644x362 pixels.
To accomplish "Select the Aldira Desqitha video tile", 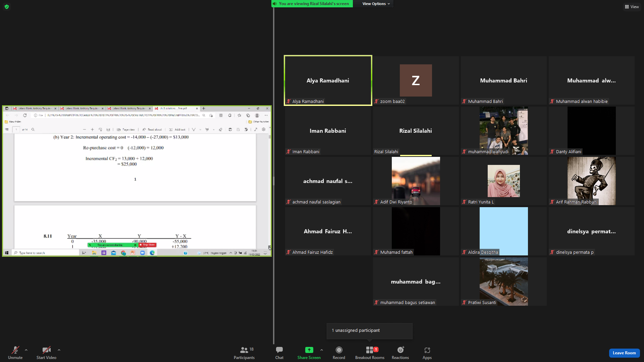I will pos(504,231).
